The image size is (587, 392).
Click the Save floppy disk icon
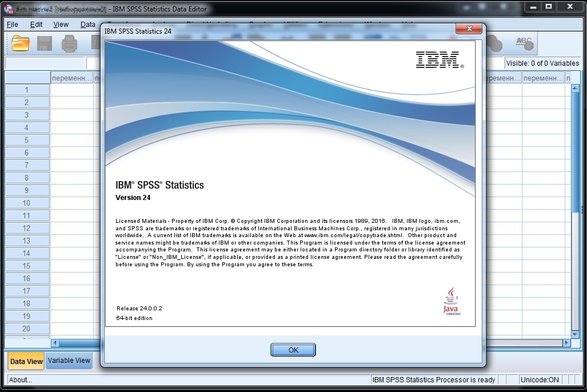coord(45,43)
